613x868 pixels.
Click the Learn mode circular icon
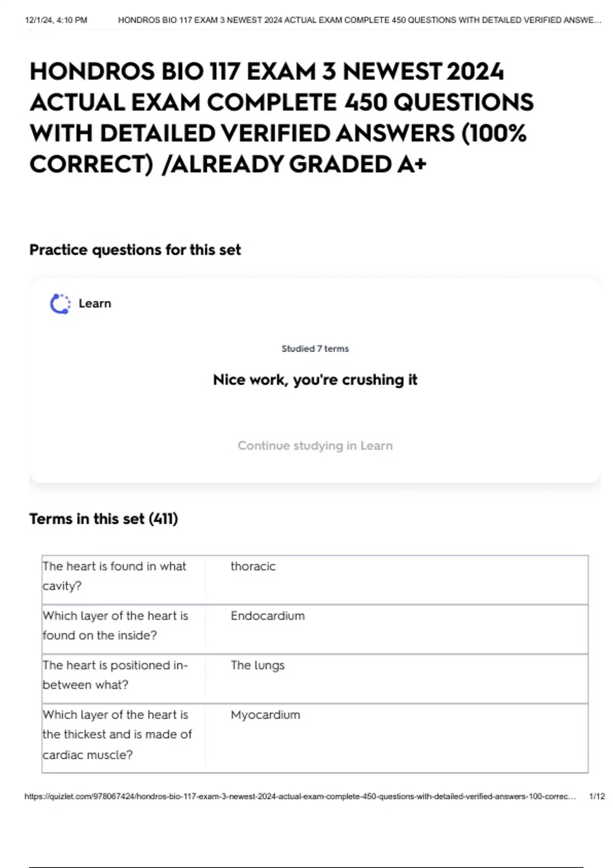point(60,304)
